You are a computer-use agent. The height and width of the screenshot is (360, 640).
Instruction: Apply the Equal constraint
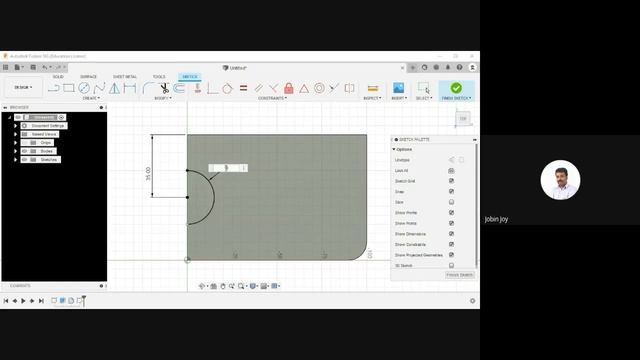pos(243,88)
